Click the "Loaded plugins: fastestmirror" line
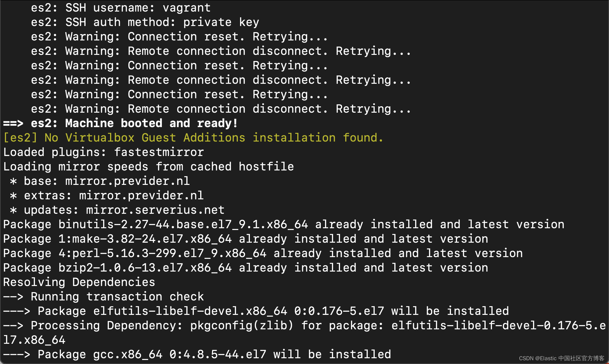609x364 pixels. coord(103,152)
